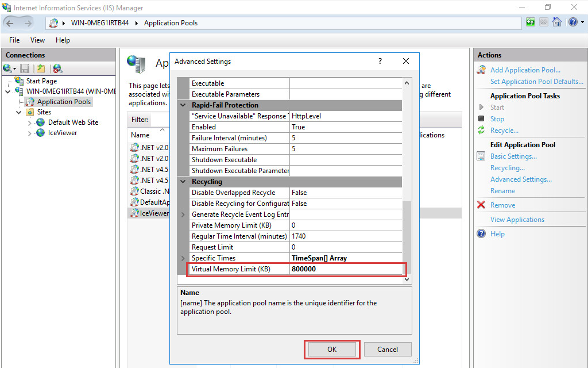The width and height of the screenshot is (588, 368).
Task: Click the scroll-up arrow of the settings list
Action: (407, 83)
